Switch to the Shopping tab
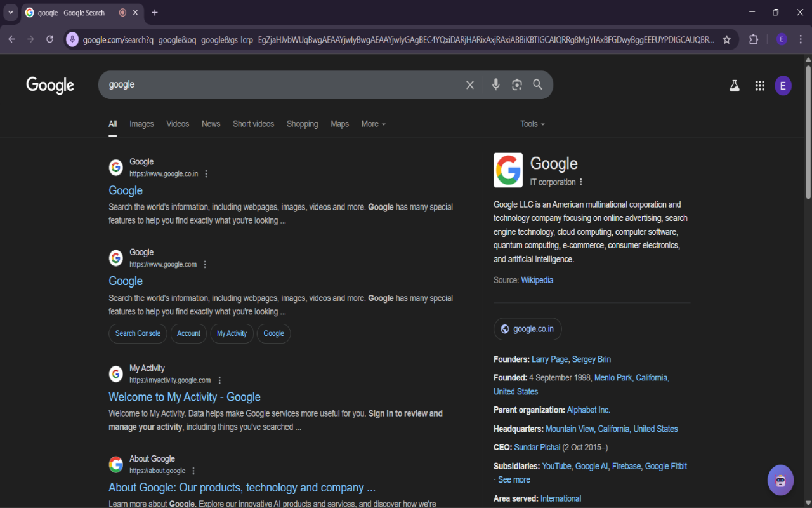 [x=303, y=124]
